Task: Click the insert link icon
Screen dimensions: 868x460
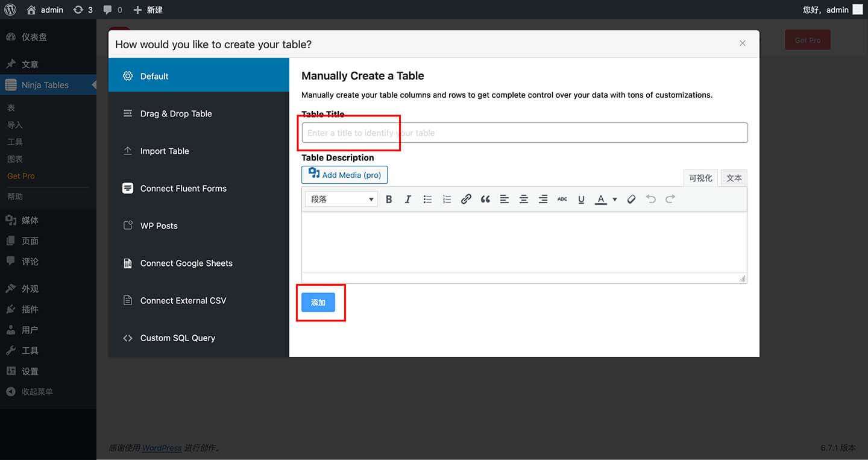Action: point(466,199)
